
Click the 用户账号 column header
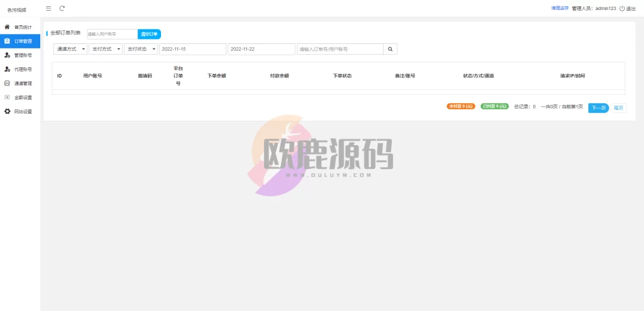92,76
